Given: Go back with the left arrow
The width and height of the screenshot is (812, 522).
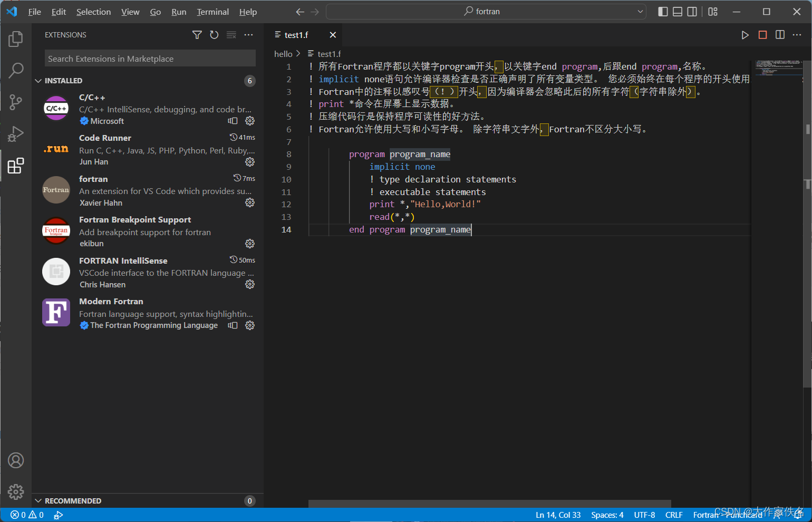Looking at the screenshot, I should (300, 12).
